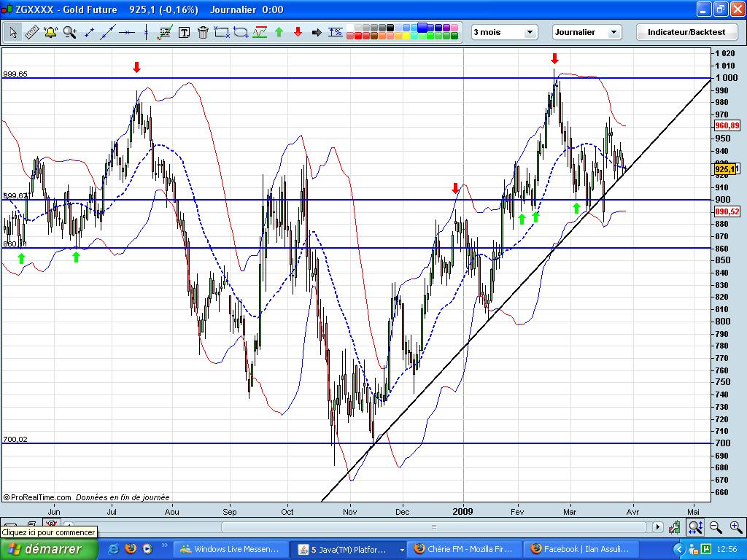Select the red-green channel lines tool
Viewport: 747px width, 560px height.
[260, 32]
